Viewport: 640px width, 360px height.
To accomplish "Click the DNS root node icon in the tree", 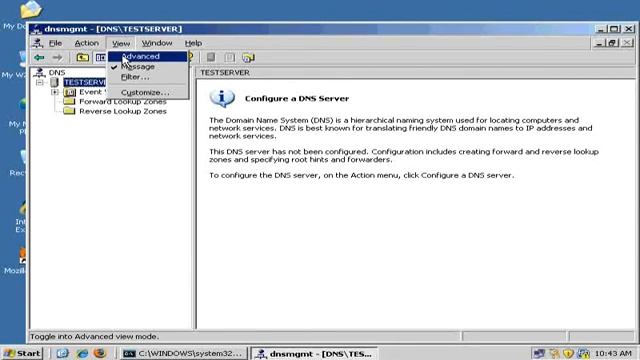I will 39,72.
